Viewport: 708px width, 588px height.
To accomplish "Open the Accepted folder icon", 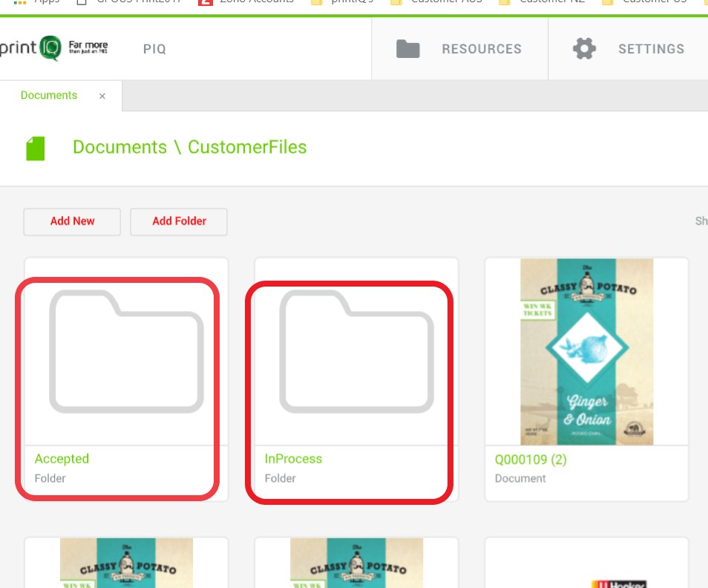I will (x=126, y=351).
